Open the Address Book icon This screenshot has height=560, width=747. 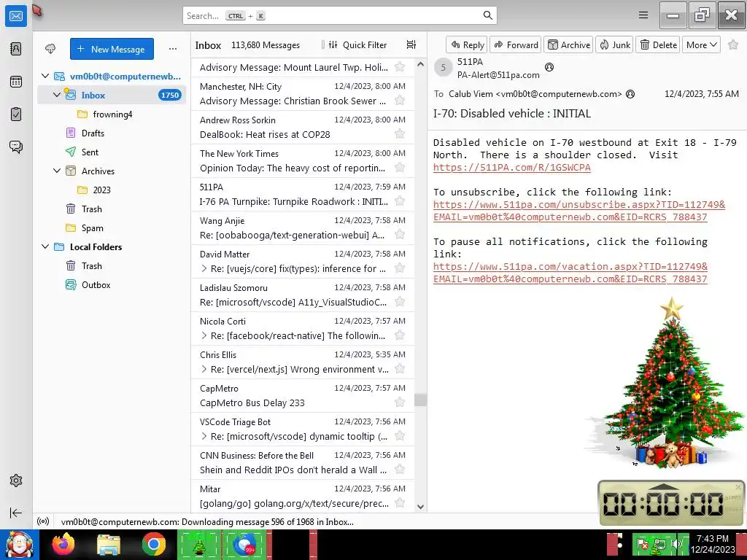16,49
